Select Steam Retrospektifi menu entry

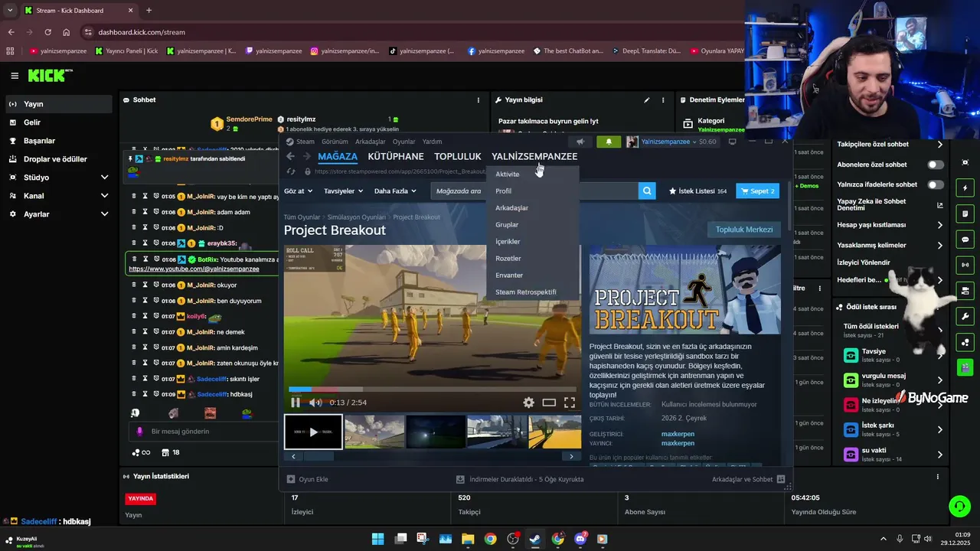[x=526, y=292]
